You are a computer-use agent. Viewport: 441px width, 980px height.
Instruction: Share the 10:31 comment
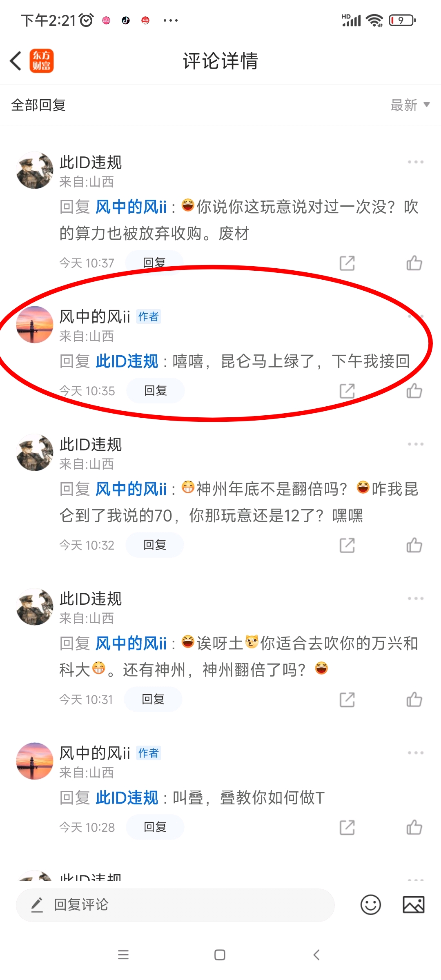coord(347,699)
